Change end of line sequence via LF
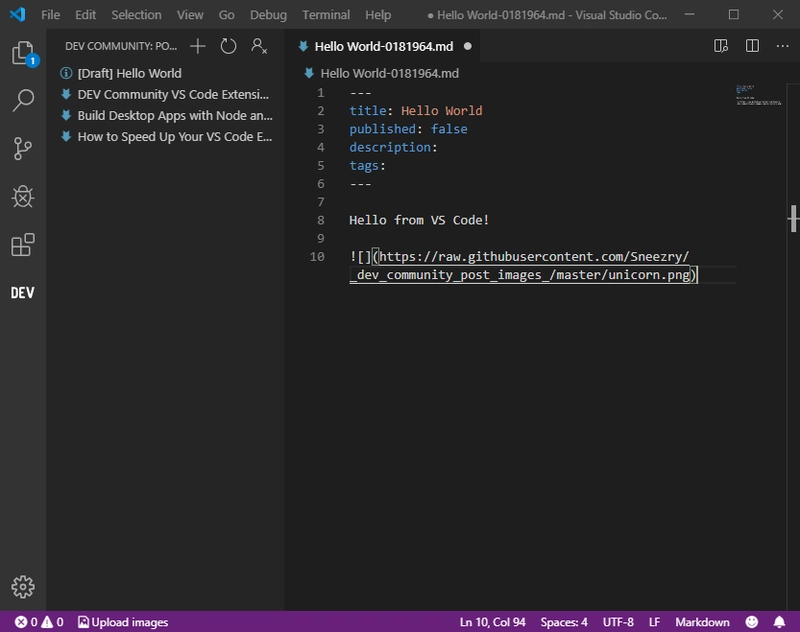This screenshot has width=800, height=632. click(x=654, y=622)
